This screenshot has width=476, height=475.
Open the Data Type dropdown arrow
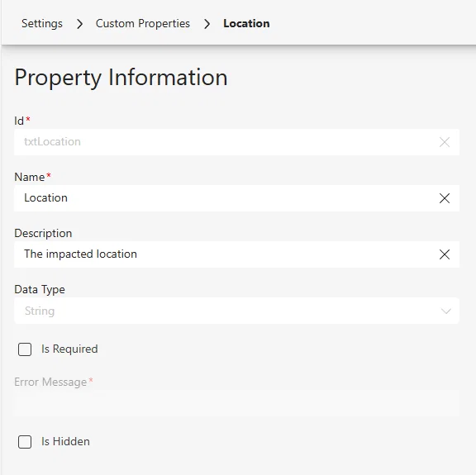point(446,311)
